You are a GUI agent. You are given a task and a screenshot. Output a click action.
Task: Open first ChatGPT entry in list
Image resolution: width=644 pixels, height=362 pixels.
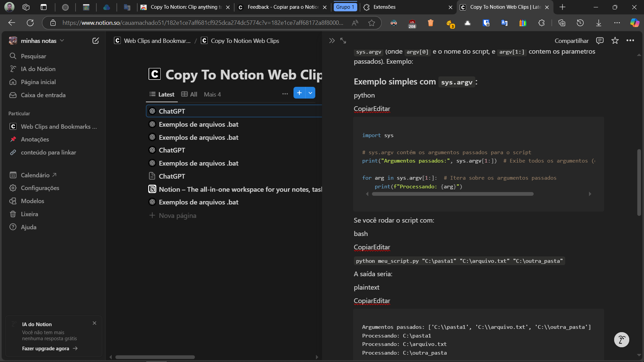point(234,111)
